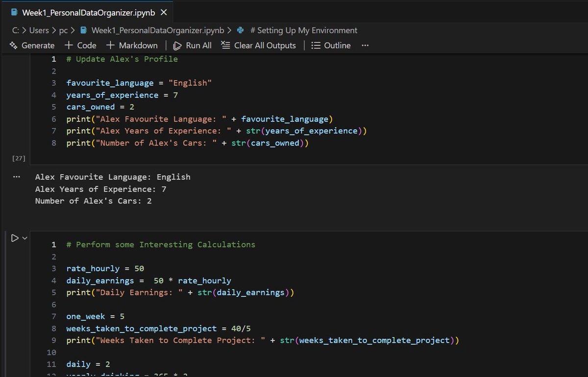Click the print "Number of Alex's Cars: " line
The width and height of the screenshot is (588, 377).
(x=187, y=143)
